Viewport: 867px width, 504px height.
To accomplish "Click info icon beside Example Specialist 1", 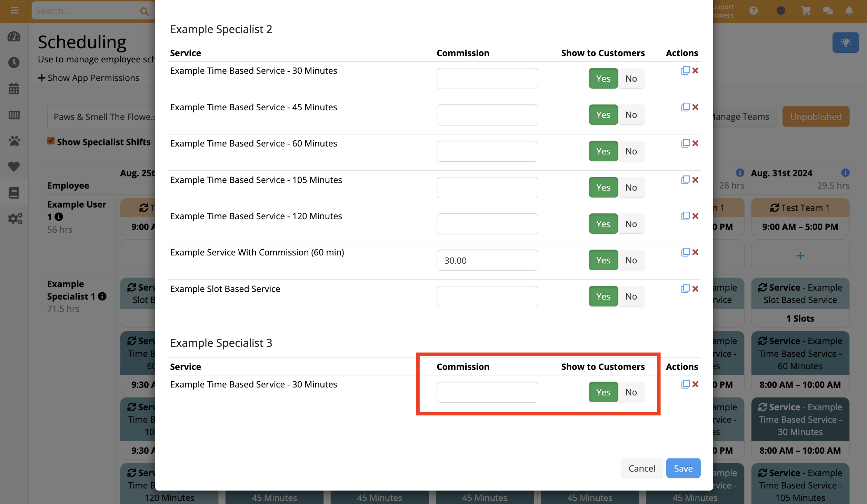I will click(x=102, y=296).
